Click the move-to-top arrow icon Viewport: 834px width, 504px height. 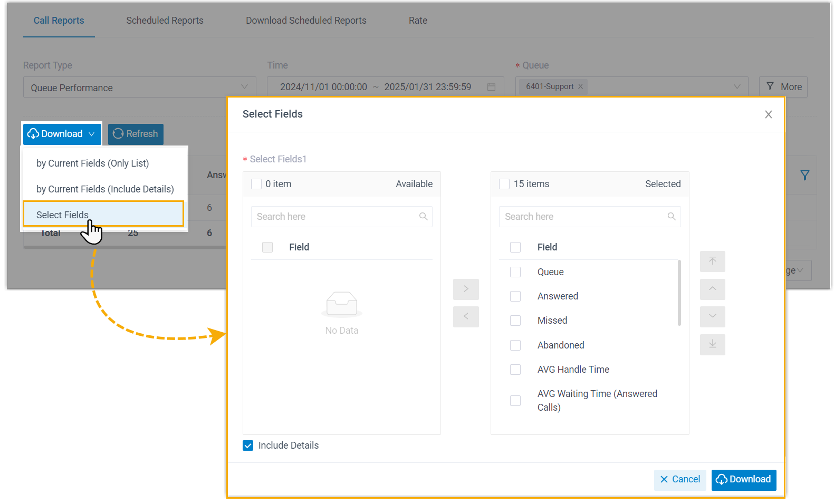tap(712, 261)
